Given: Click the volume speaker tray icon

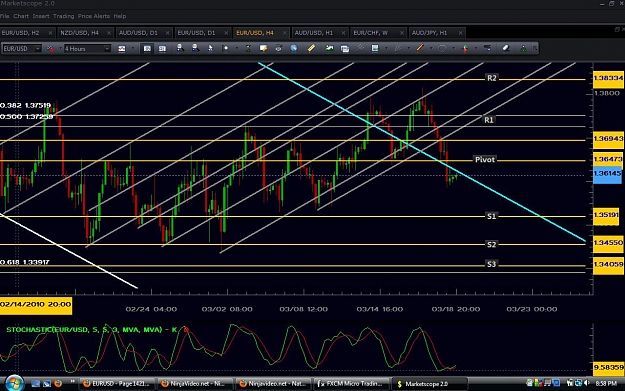Looking at the screenshot, I should click(586, 383).
